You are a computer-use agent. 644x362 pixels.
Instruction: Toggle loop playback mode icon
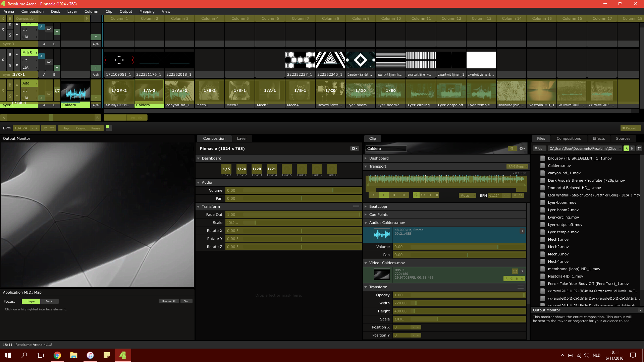pos(416,195)
